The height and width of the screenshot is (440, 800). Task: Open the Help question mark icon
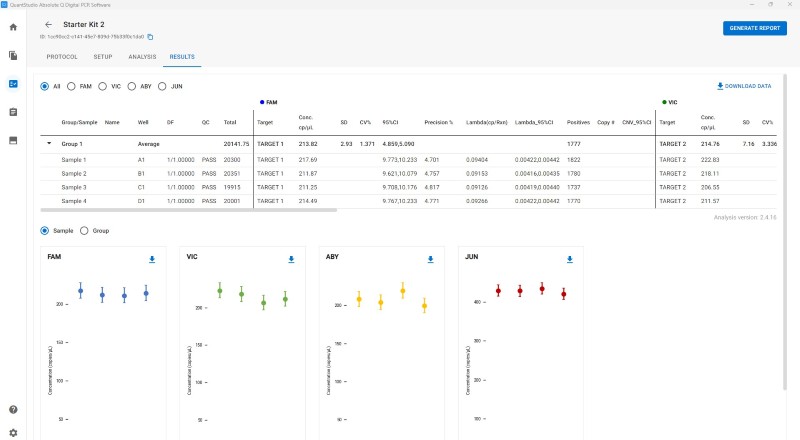(x=13, y=409)
